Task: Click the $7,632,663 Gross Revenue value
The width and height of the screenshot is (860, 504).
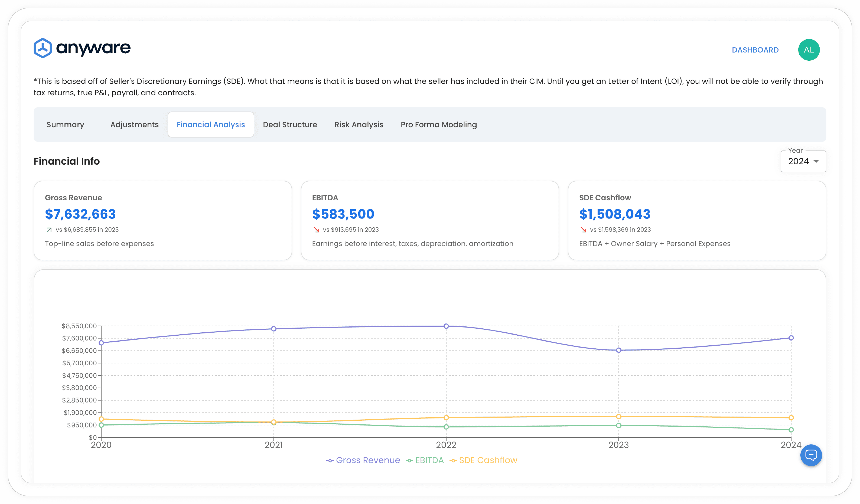Action: coord(81,214)
